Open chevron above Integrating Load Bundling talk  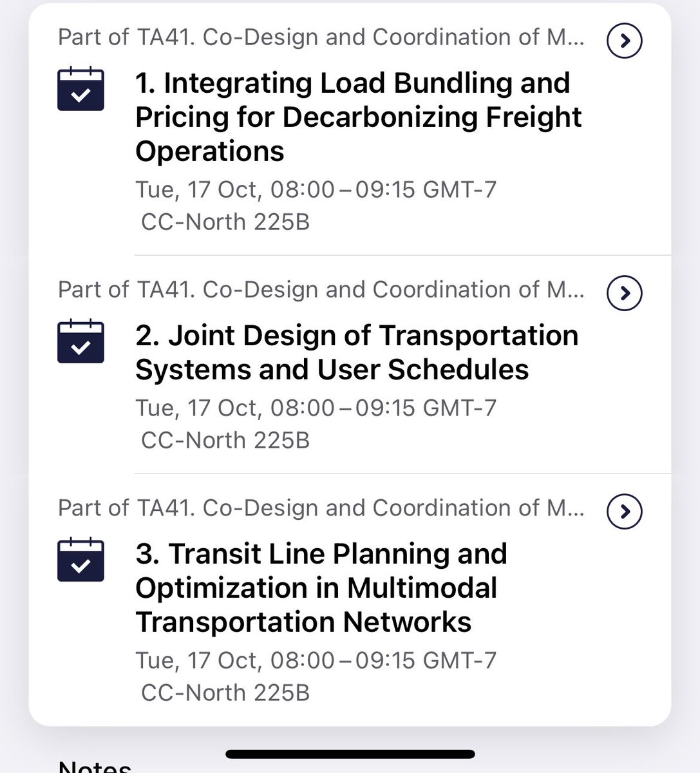tap(625, 41)
